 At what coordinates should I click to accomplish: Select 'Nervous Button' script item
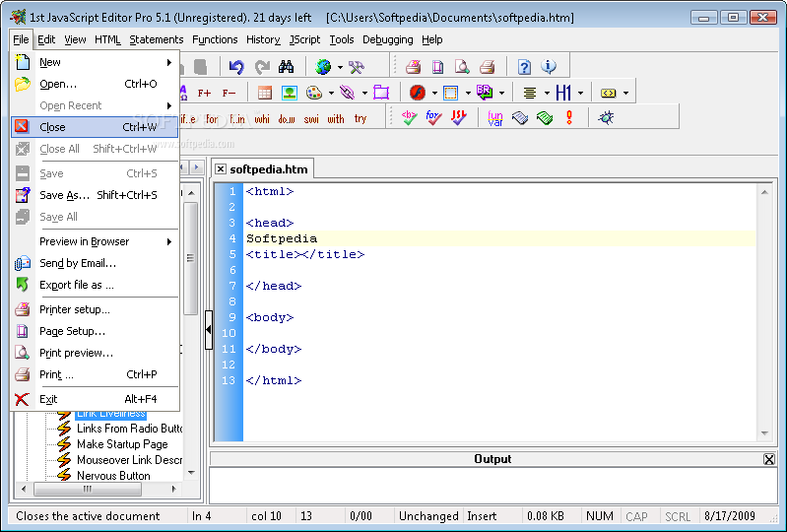pos(113,475)
